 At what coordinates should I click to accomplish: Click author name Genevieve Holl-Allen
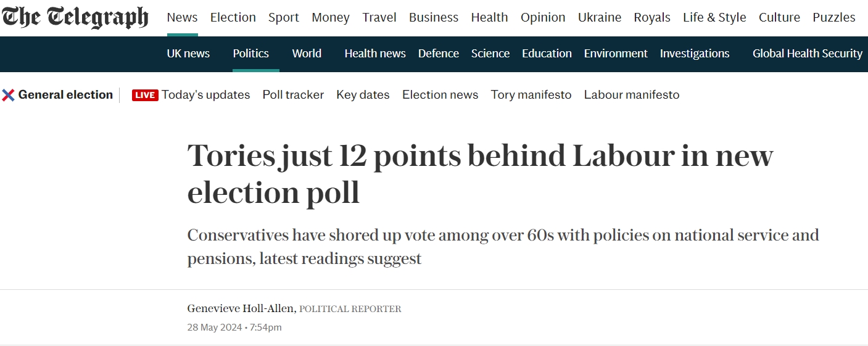(x=241, y=308)
